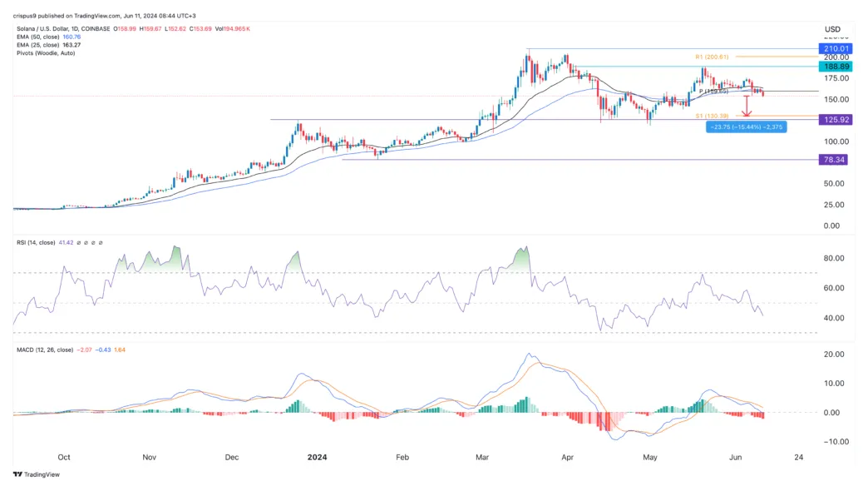Click the last circle icon in RSI legend row
The height and width of the screenshot is (491, 868).
pyautogui.click(x=101, y=242)
